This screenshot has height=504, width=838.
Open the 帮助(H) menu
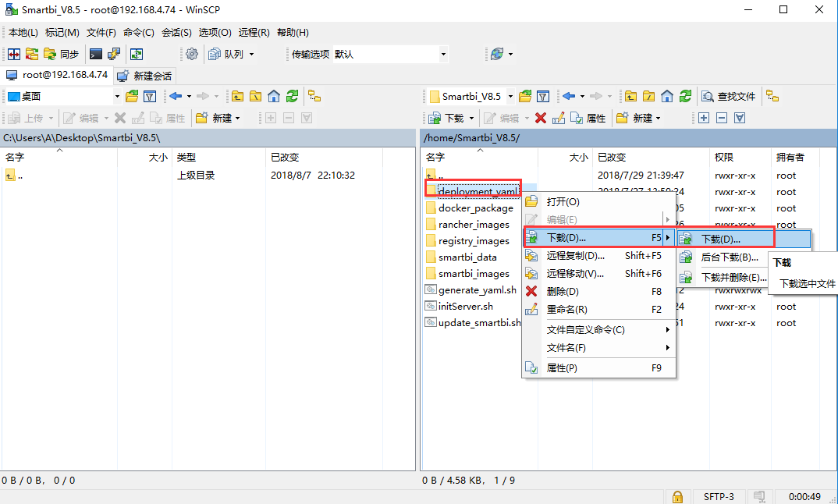[293, 33]
